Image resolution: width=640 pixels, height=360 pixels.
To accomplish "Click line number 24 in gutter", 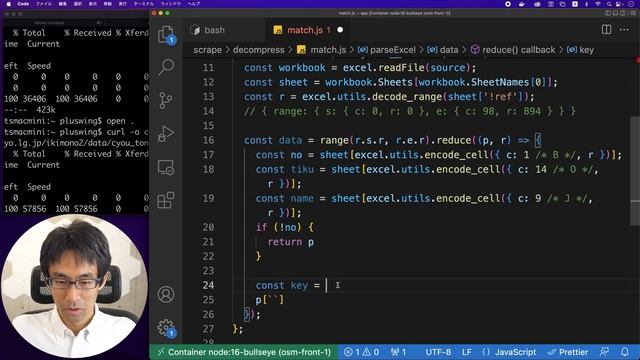I will 208,285.
